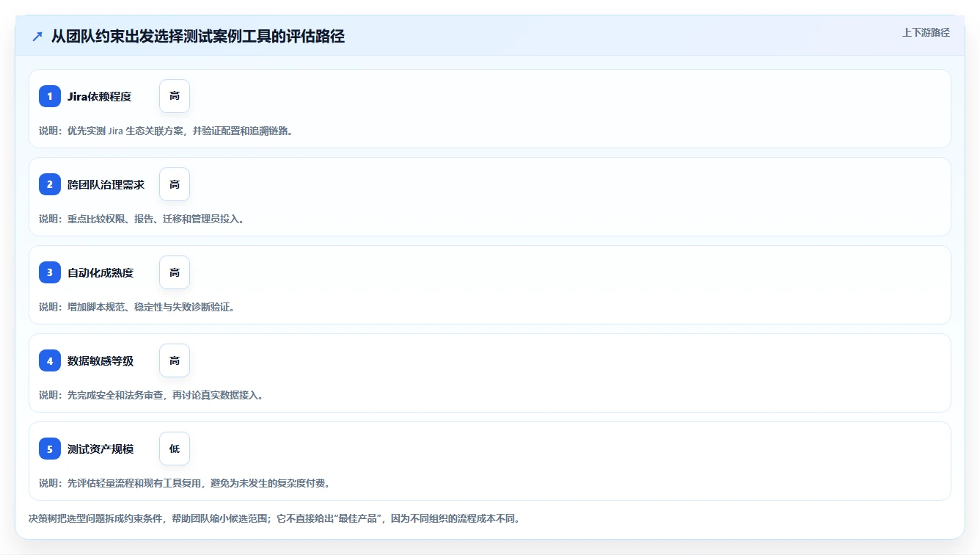The image size is (980, 555).
Task: Click the Jira依赖程度 label
Action: pos(99,96)
